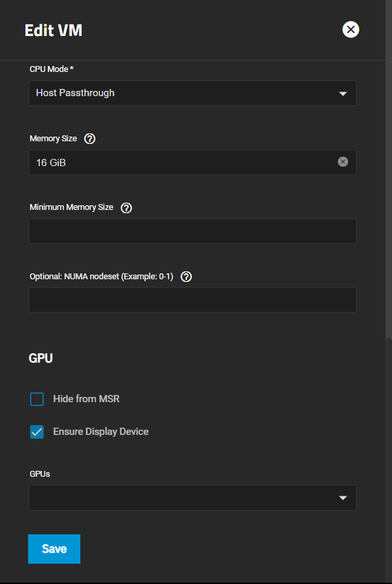
Task: Save the VM settings
Action: [x=54, y=549]
